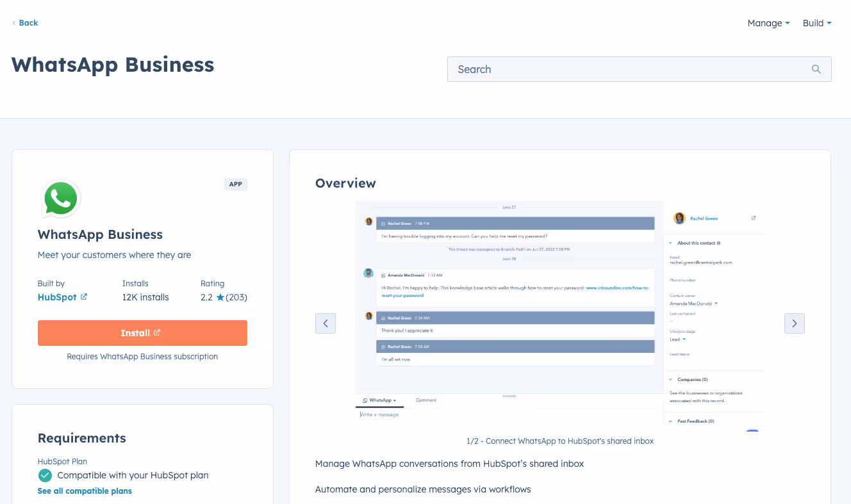The image size is (851, 504).
Task: Click Compatible with your HubSpot plan text
Action: (133, 475)
